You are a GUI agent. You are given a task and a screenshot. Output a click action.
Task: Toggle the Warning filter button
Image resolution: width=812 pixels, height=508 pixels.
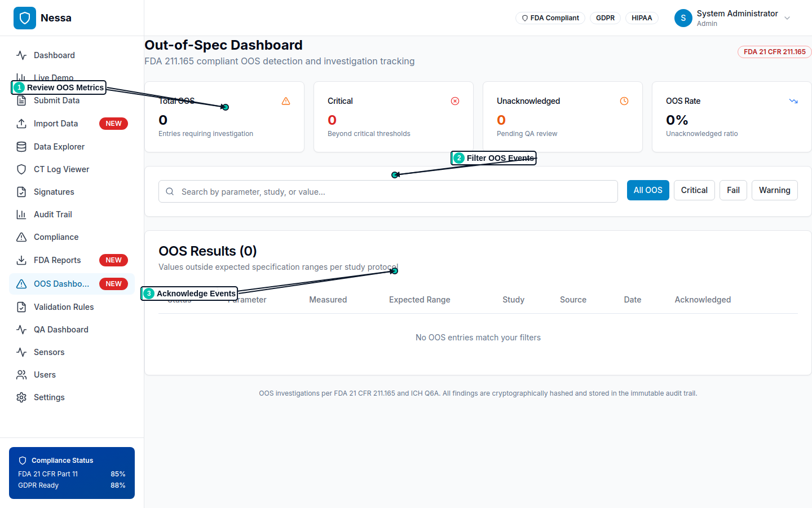point(774,190)
